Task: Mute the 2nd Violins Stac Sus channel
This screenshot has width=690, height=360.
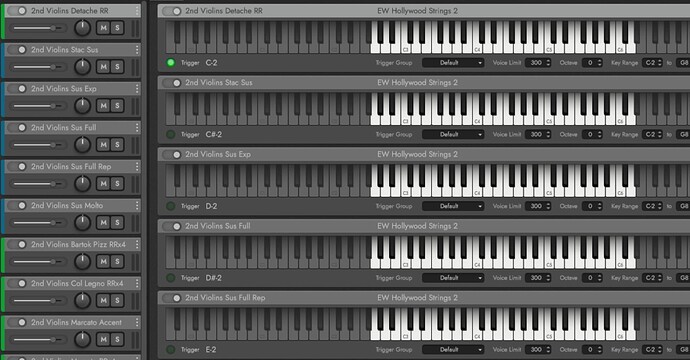Action: coord(103,67)
